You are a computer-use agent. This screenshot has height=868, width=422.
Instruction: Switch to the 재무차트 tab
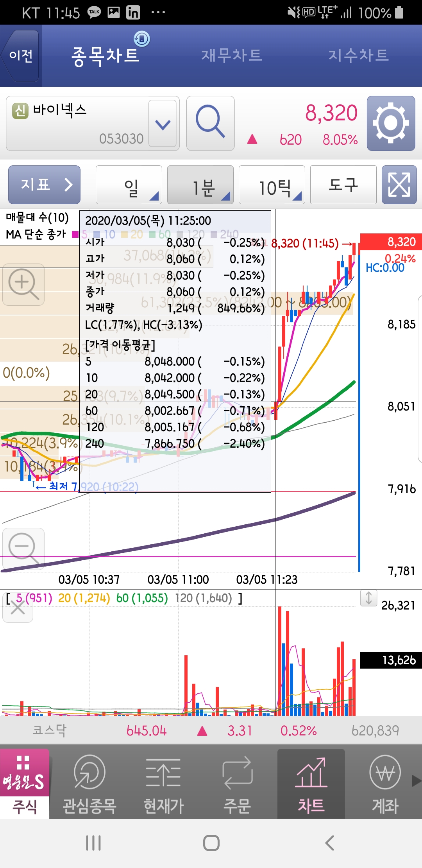232,55
